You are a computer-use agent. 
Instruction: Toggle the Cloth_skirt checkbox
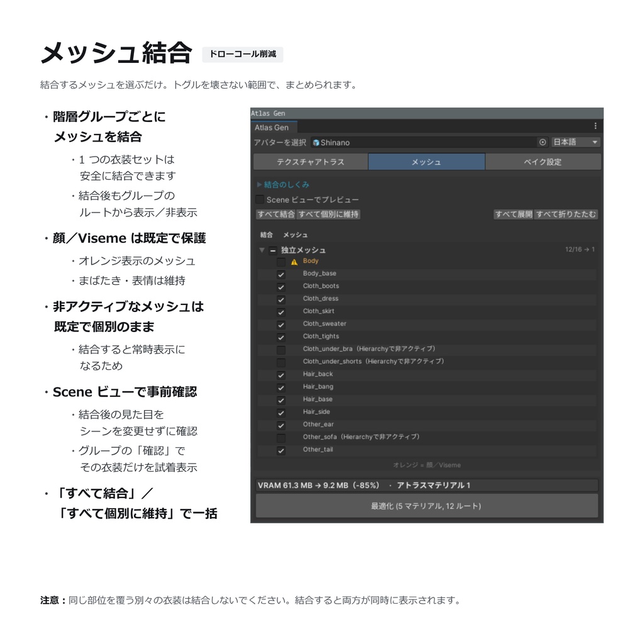[281, 312]
